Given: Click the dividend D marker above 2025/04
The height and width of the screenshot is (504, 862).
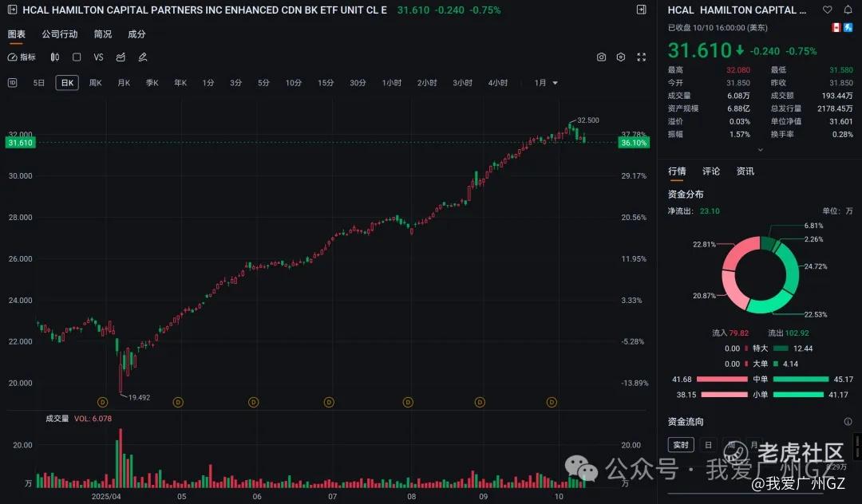Looking at the screenshot, I should [x=102, y=403].
